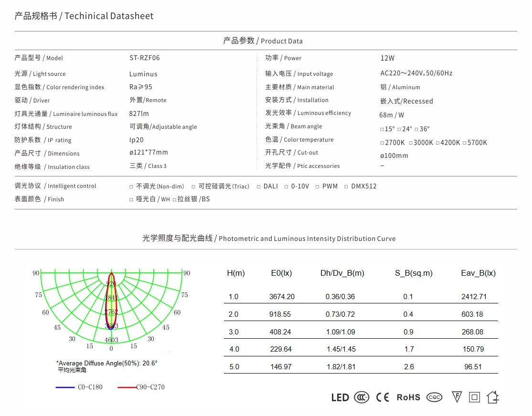Screen dimensions: 532x416
Task: Click the indoor-use house icon
Action: coord(492,397)
